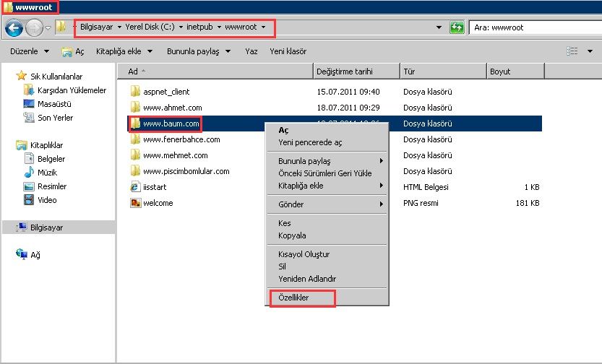The height and width of the screenshot is (364, 602).
Task: Click the 181 KB size cell
Action: tap(528, 203)
